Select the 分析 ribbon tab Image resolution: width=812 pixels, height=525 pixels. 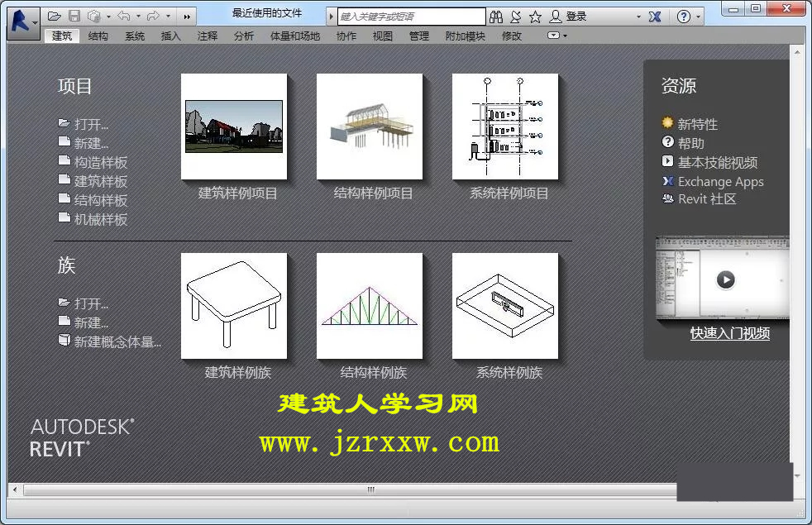[x=244, y=36]
